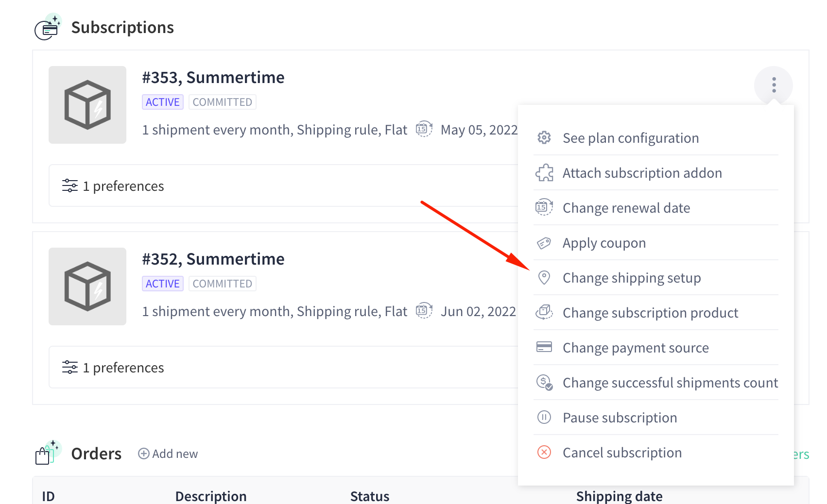Click the puzzle piece addon icon

click(544, 173)
